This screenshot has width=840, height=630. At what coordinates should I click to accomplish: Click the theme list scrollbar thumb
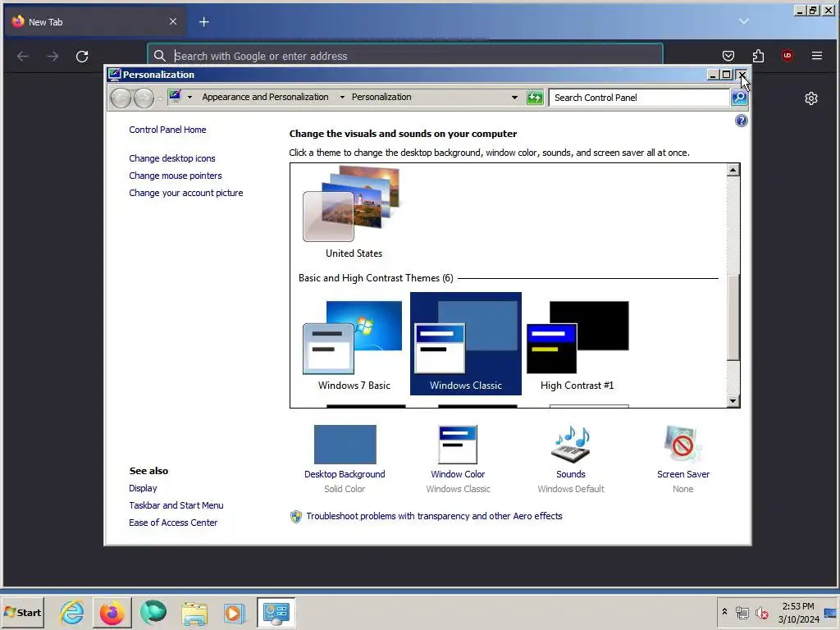point(733,317)
